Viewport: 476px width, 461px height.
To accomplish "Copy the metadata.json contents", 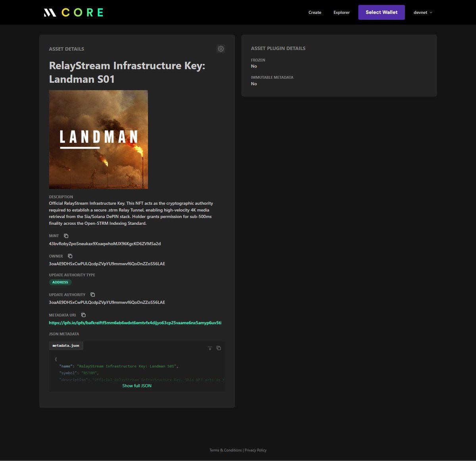I will (x=219, y=348).
